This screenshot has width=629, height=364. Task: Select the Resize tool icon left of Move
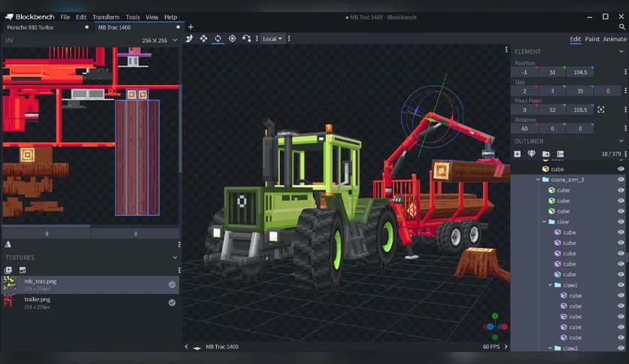click(x=190, y=38)
